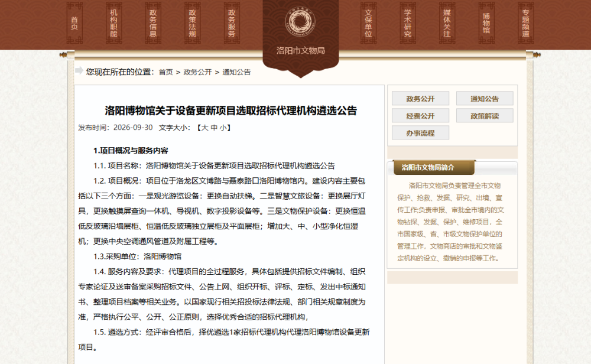Image resolution: width=591 pixels, height=364 pixels.
Task: Select the 专题频道 navigation item
Action: tap(526, 23)
